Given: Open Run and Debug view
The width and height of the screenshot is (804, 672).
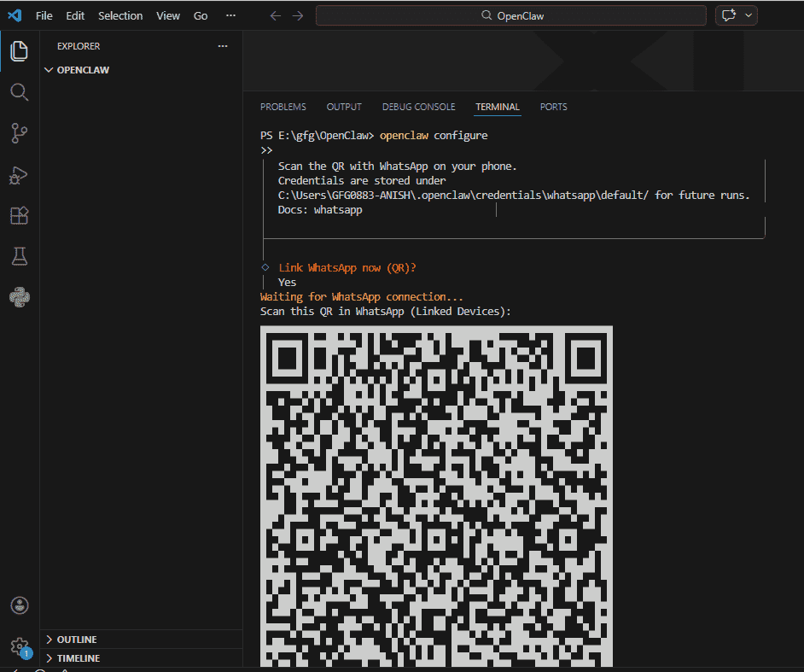Looking at the screenshot, I should click(x=19, y=175).
